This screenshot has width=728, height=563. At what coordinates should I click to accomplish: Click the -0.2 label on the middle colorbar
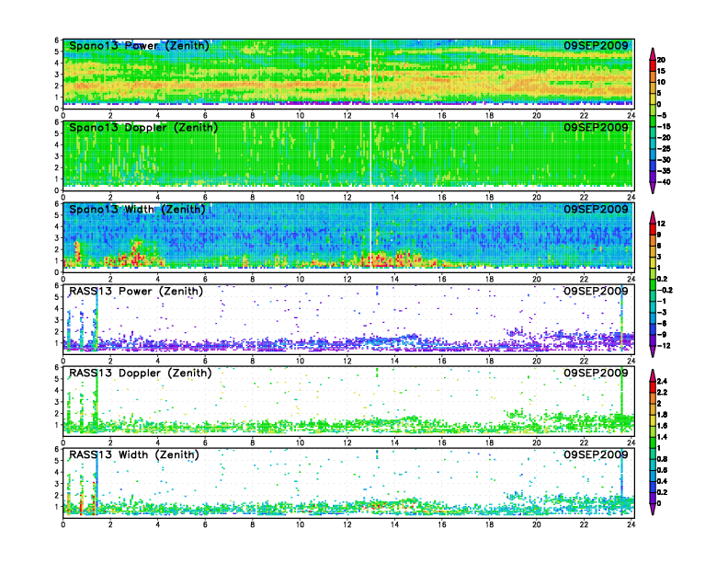point(665,291)
